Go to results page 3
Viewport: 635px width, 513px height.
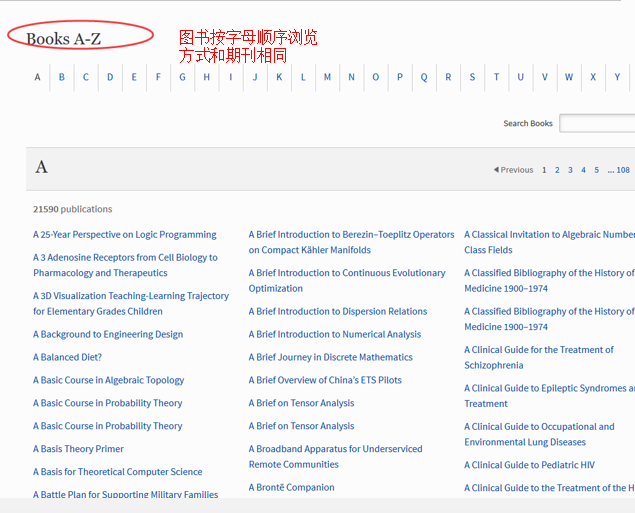570,170
